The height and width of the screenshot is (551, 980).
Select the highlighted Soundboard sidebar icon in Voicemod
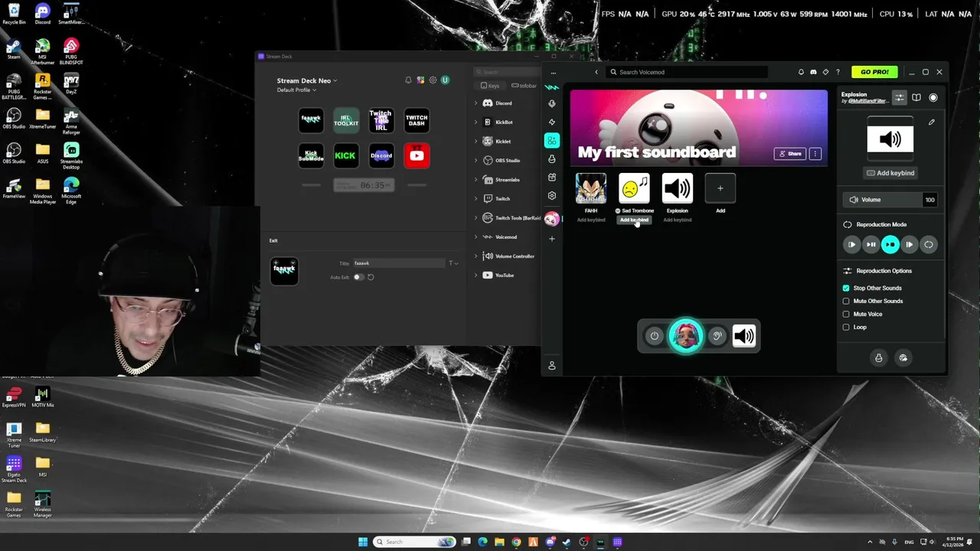pos(551,141)
